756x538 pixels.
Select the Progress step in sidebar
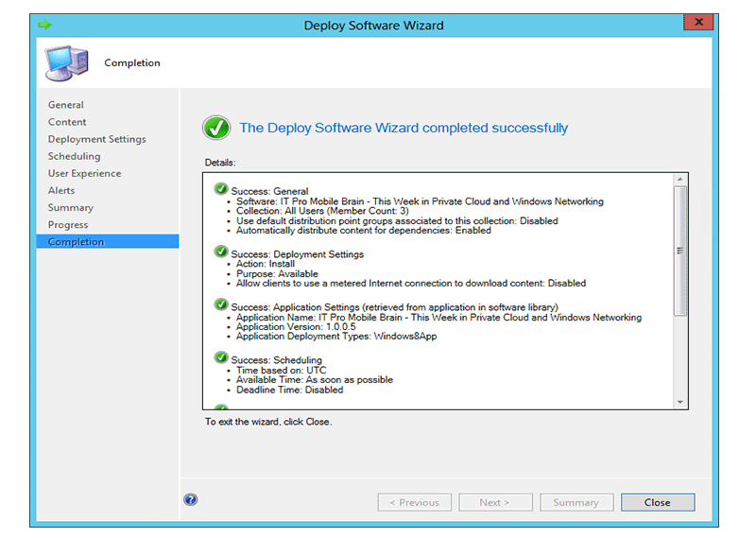click(68, 225)
